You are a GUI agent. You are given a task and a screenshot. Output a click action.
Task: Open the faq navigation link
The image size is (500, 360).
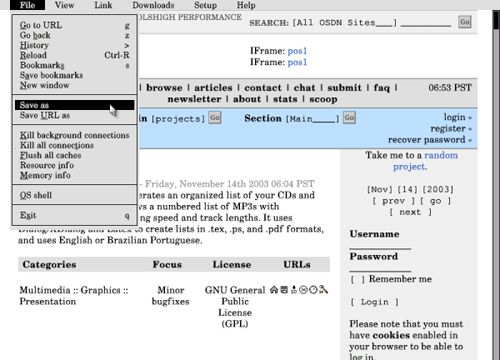382,88
